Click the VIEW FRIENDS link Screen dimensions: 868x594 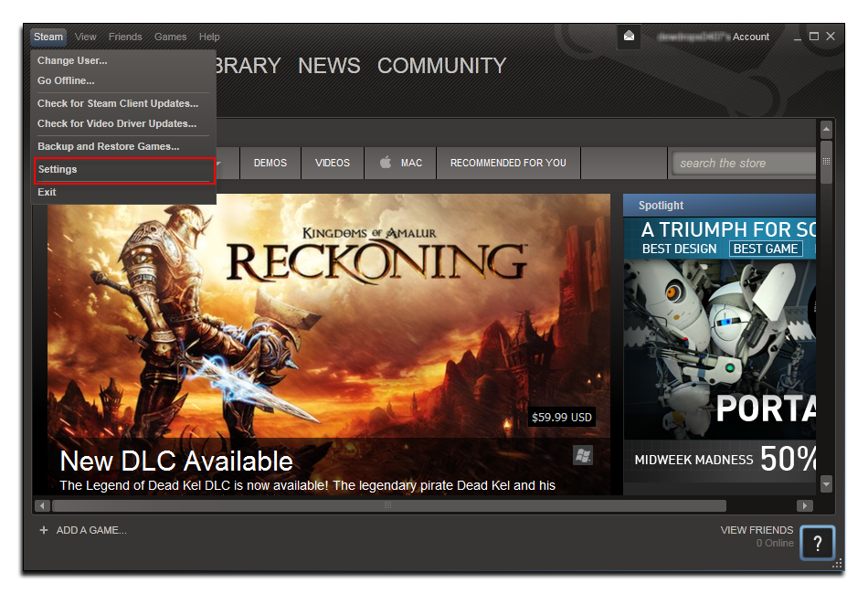pyautogui.click(x=757, y=530)
